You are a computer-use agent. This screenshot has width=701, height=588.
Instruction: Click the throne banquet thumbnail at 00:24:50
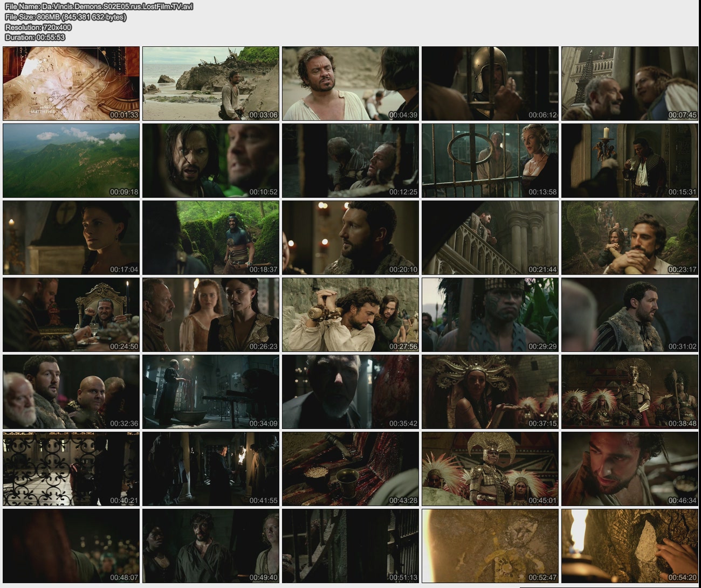coord(71,315)
